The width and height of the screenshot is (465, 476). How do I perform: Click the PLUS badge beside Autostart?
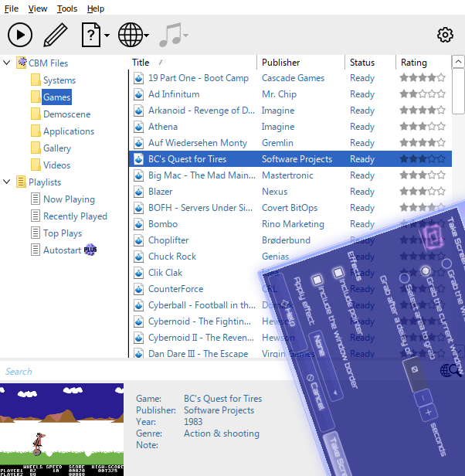coord(90,250)
